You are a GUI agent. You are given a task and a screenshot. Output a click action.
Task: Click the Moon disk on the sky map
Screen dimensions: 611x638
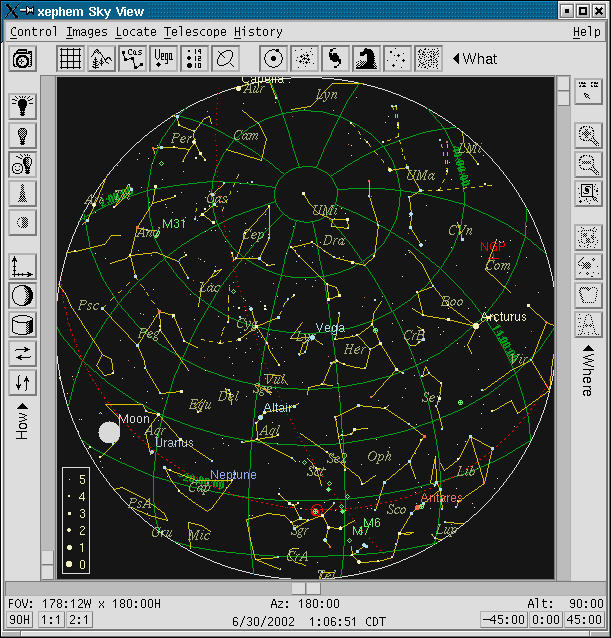pyautogui.click(x=109, y=433)
